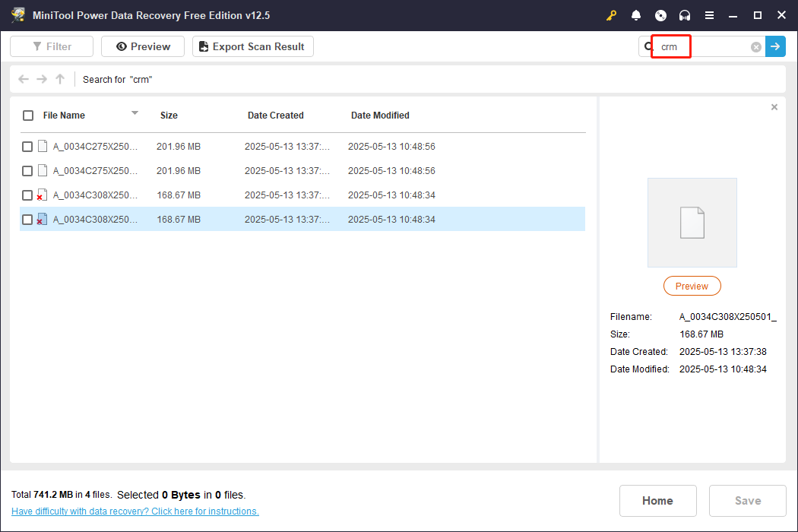The width and height of the screenshot is (798, 532).
Task: Select all files via the header checkbox
Action: tap(27, 116)
